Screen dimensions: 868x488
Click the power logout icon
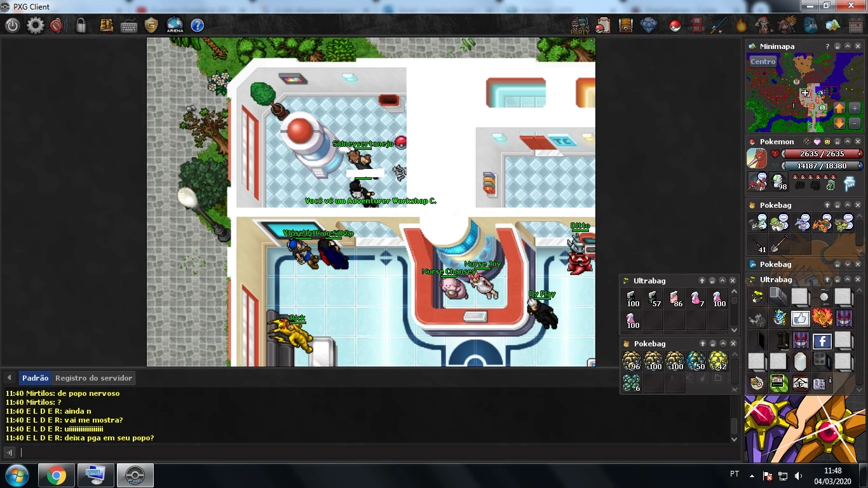tap(13, 25)
